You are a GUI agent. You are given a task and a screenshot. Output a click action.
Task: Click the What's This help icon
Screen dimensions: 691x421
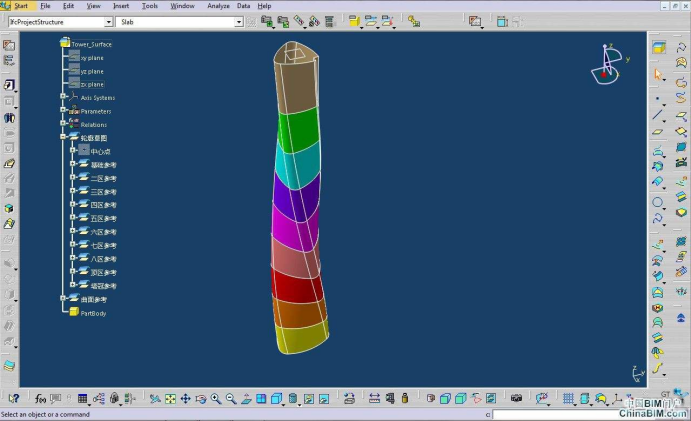[13, 398]
